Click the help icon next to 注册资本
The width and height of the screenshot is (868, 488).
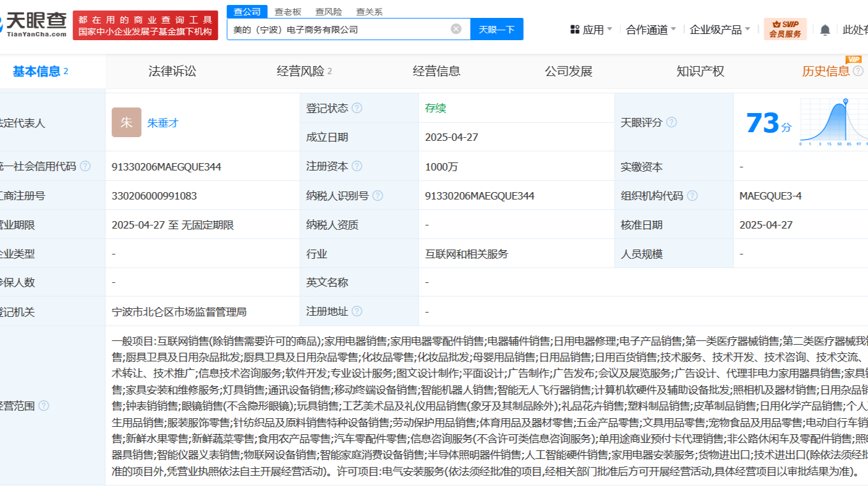coord(357,166)
